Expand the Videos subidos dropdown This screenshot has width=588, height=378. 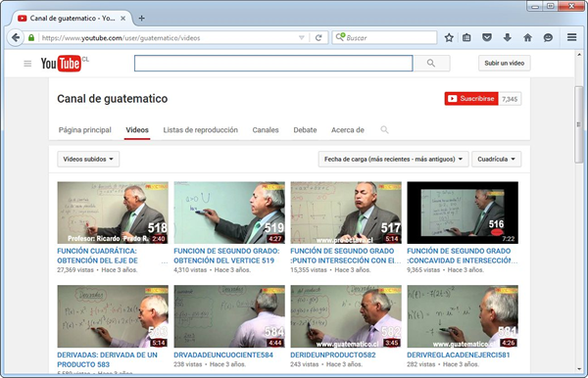point(88,160)
